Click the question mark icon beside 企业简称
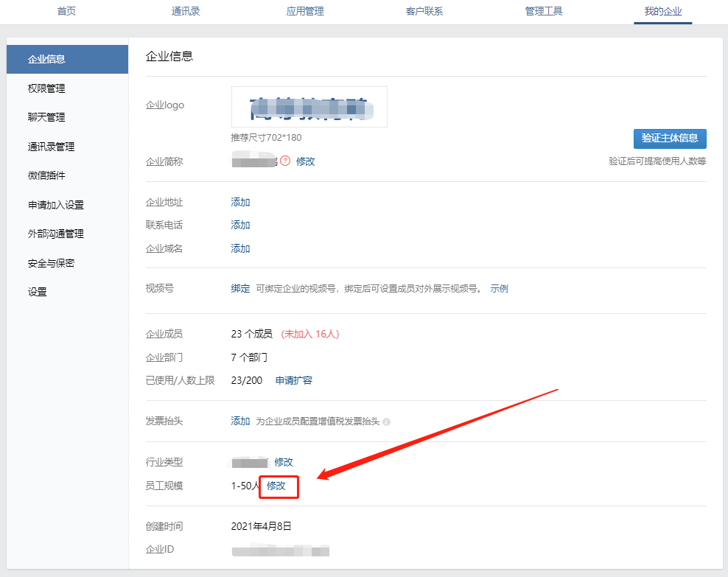 pyautogui.click(x=285, y=161)
